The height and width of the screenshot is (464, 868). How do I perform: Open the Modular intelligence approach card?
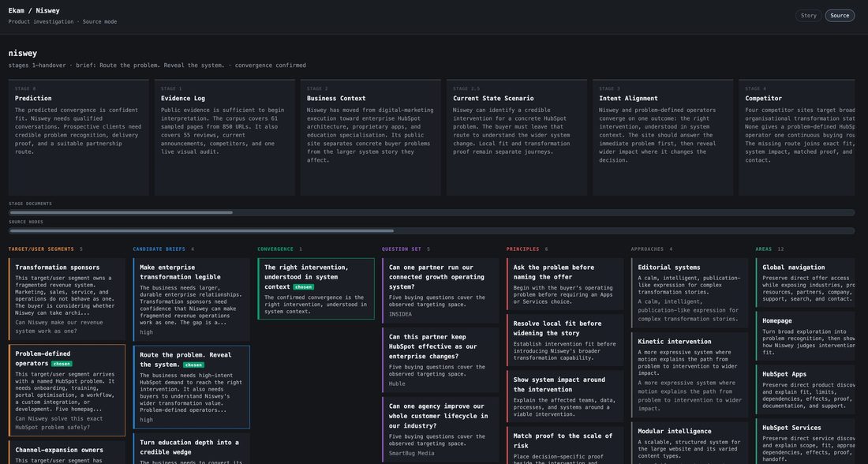click(690, 443)
